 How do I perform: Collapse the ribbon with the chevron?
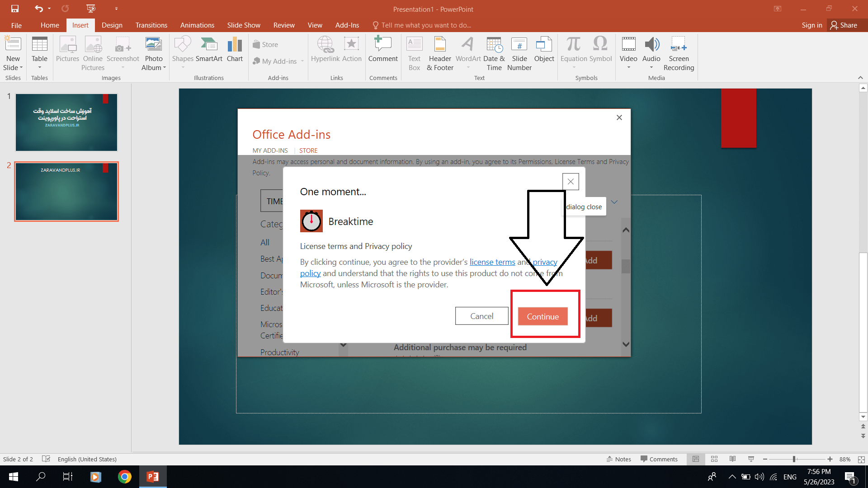click(860, 78)
